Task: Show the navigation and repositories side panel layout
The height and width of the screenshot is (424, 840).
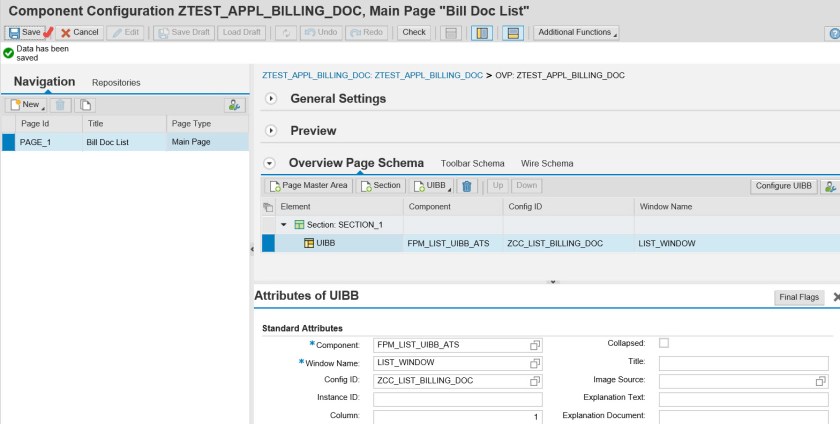Action: 480,33
